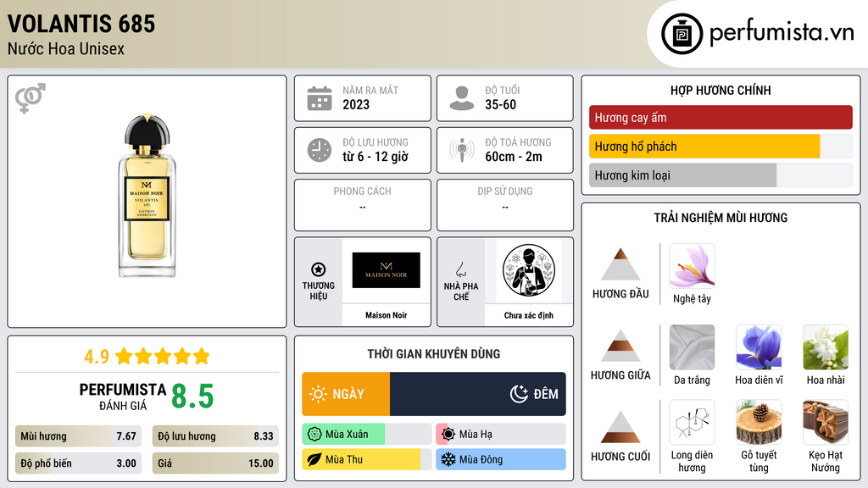
Task: Click the Hương cay ấm red accord bar
Action: click(721, 117)
